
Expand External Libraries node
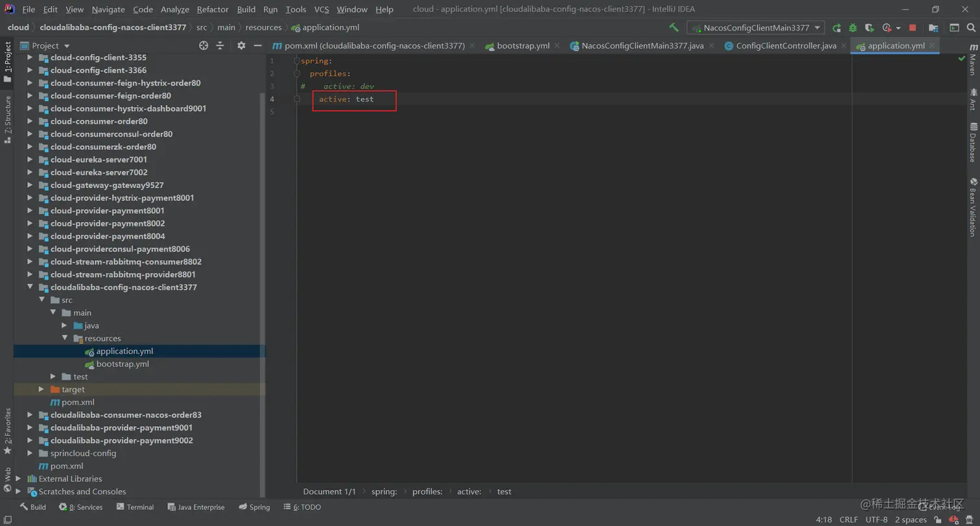point(18,479)
